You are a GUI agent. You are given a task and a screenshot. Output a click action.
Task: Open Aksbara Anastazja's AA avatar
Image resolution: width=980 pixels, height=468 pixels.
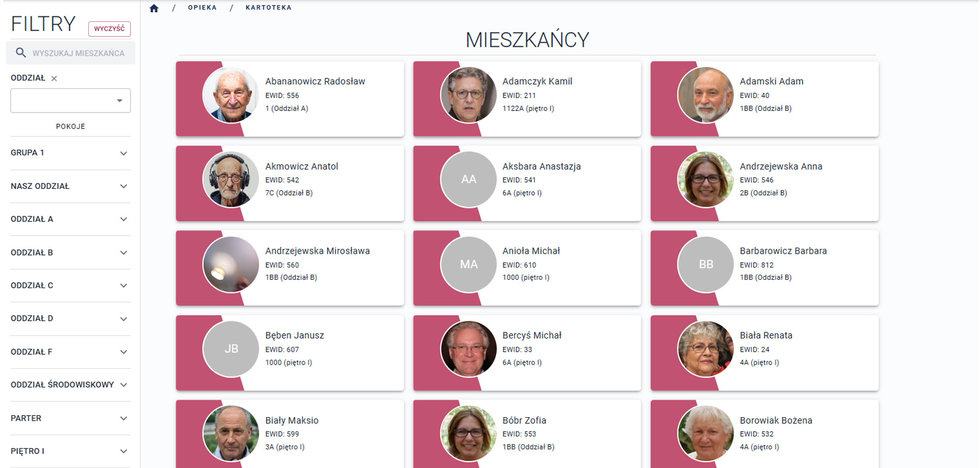click(468, 180)
